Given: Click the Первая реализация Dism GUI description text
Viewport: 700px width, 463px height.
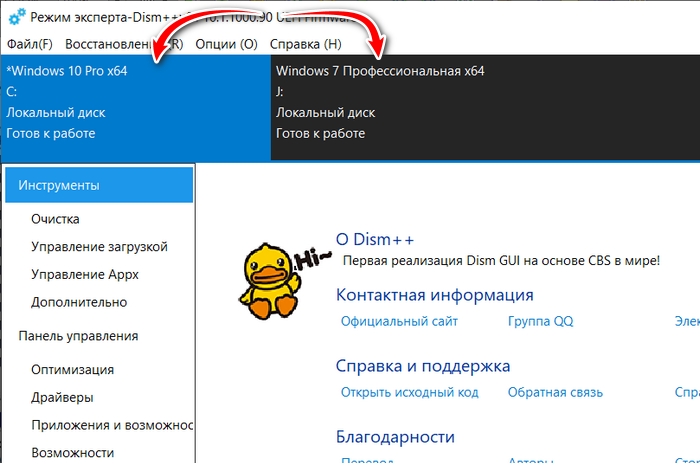Looking at the screenshot, I should tap(501, 261).
